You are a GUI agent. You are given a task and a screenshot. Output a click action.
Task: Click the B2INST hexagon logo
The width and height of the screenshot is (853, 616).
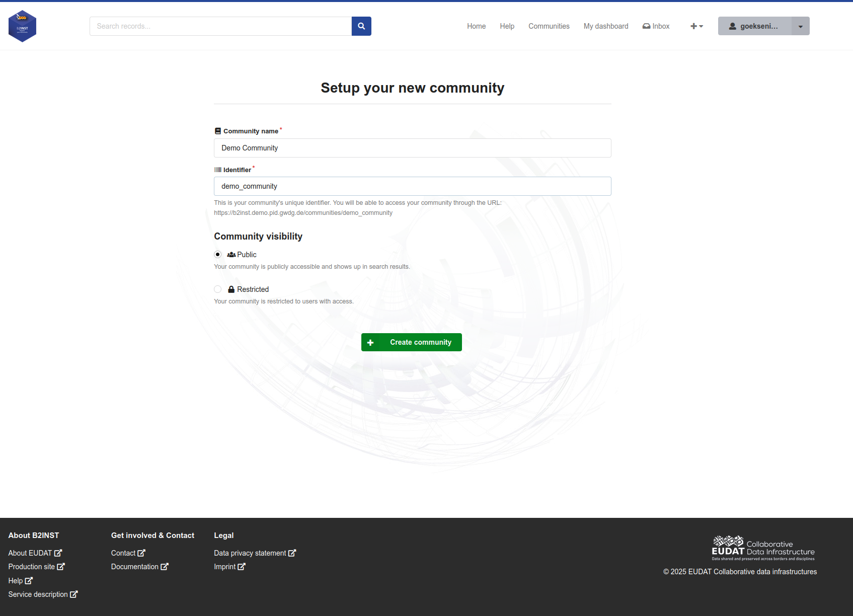click(x=22, y=26)
